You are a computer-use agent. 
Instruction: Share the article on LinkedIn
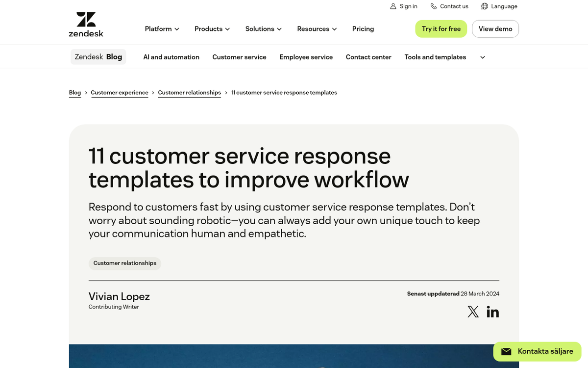(493, 312)
